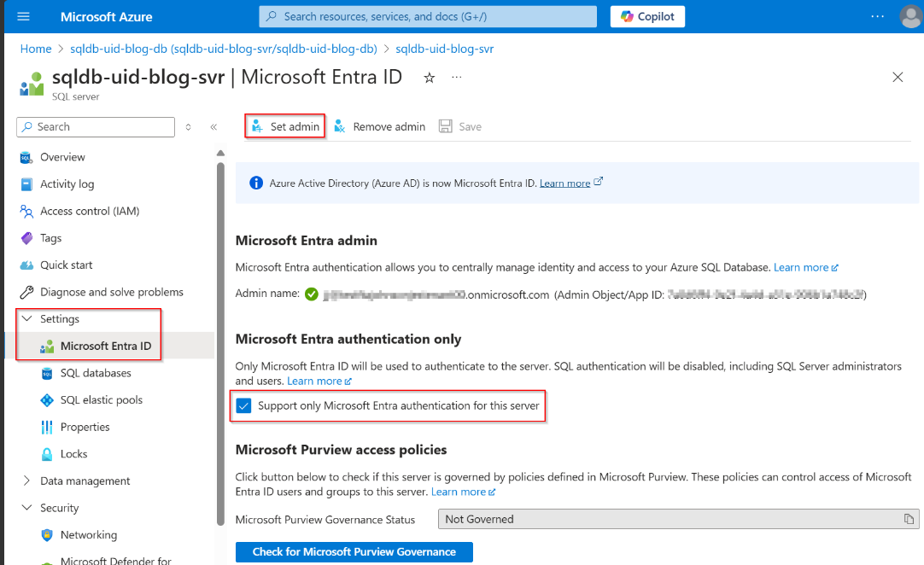Click the Microsoft Entra admin heading
This screenshot has height=565, width=924.
coord(307,241)
